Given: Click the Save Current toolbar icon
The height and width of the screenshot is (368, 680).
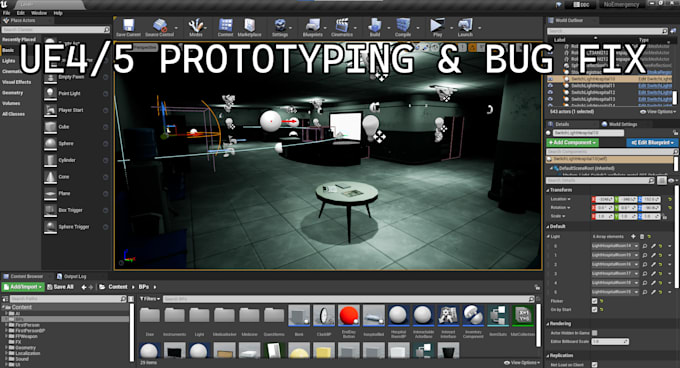Looking at the screenshot, I should coord(128,27).
